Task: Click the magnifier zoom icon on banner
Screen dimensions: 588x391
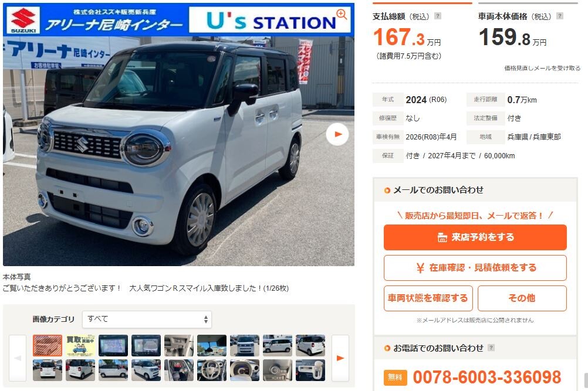Action: 342,14
